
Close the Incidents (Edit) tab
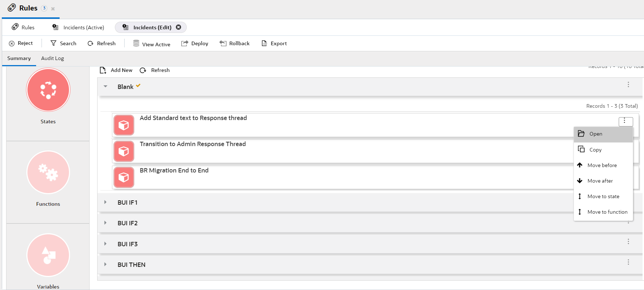click(x=178, y=27)
